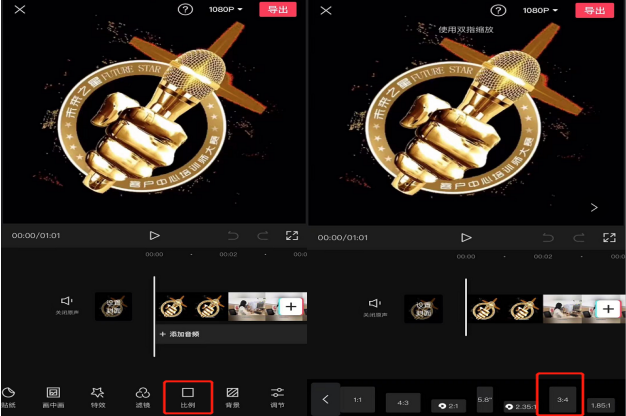Image resolution: width=626 pixels, height=416 pixels.
Task: Toggle fullscreen preview in left screen
Action: tap(292, 236)
